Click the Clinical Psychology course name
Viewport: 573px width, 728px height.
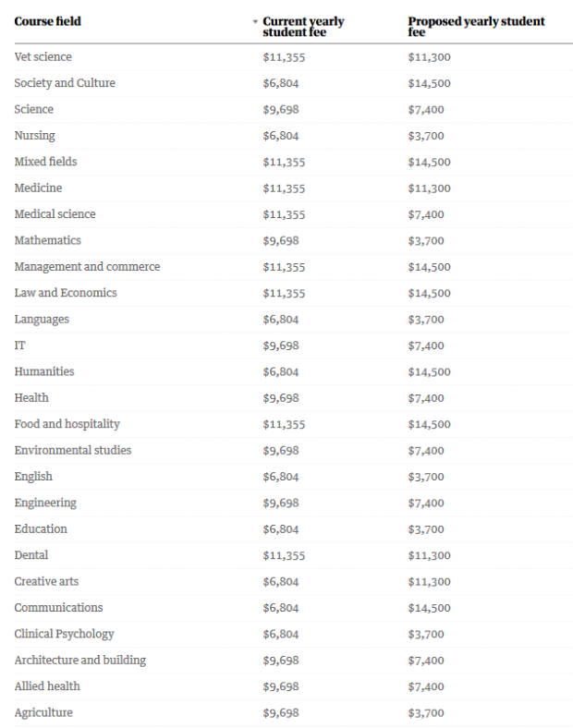click(x=64, y=635)
